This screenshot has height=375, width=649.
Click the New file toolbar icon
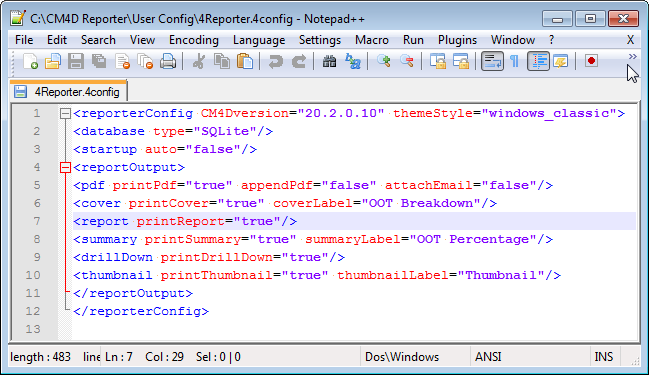(30, 61)
